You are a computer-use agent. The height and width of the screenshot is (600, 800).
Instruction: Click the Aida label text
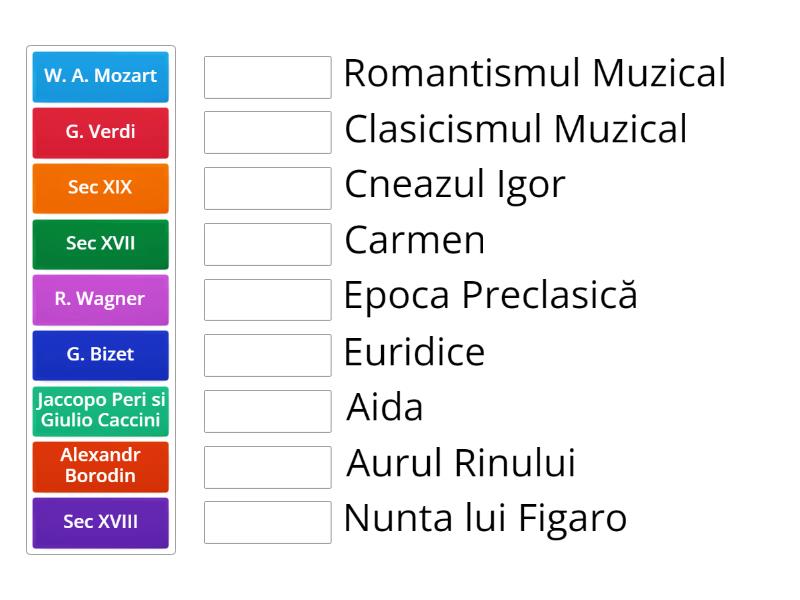coord(383,408)
